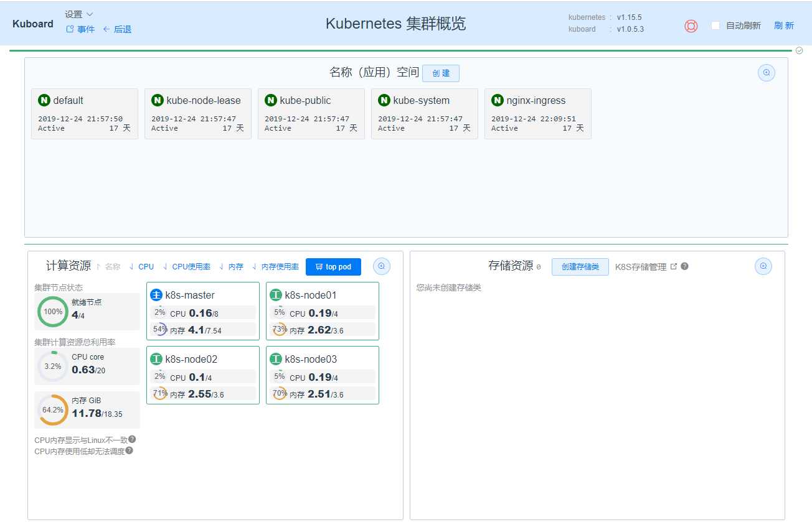This screenshot has width=812, height=522.
Task: Click the kube-node-lease namespace name
Action: tap(204, 100)
